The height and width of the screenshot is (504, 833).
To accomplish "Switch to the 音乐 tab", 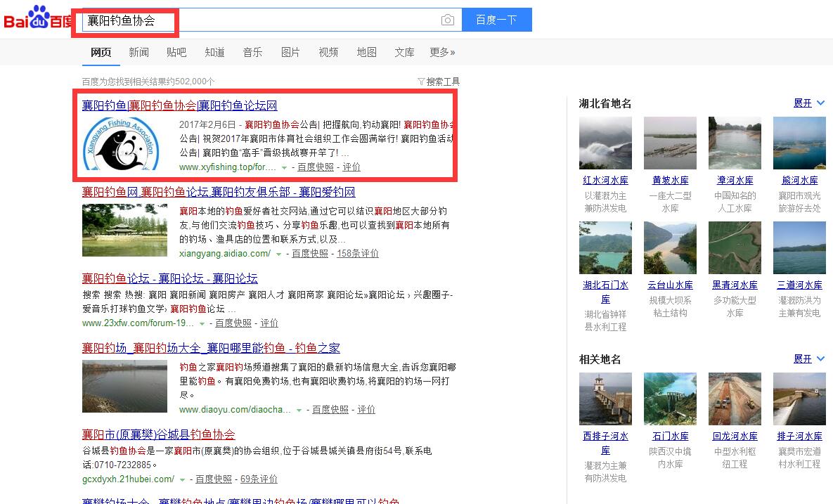I will [x=252, y=52].
